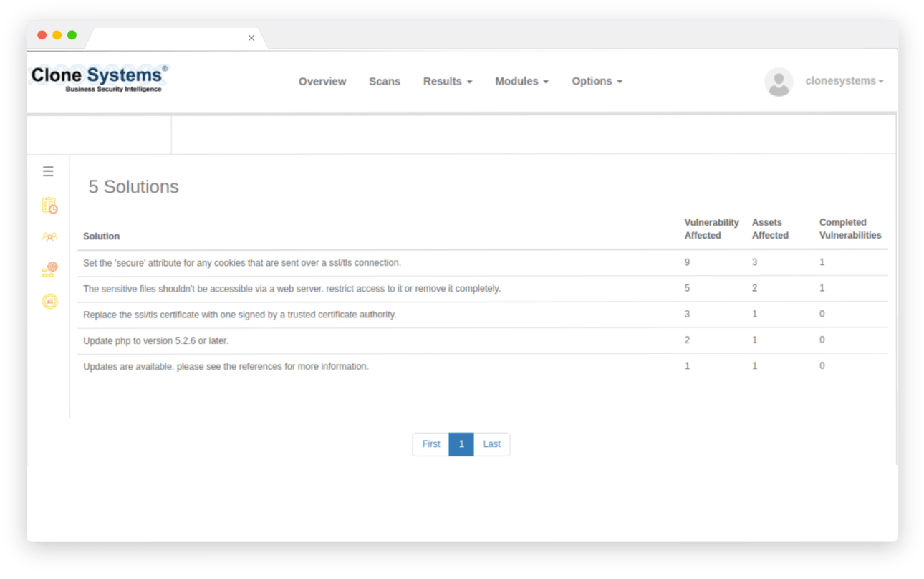Select page 1 in pagination
924x579 pixels.
461,444
